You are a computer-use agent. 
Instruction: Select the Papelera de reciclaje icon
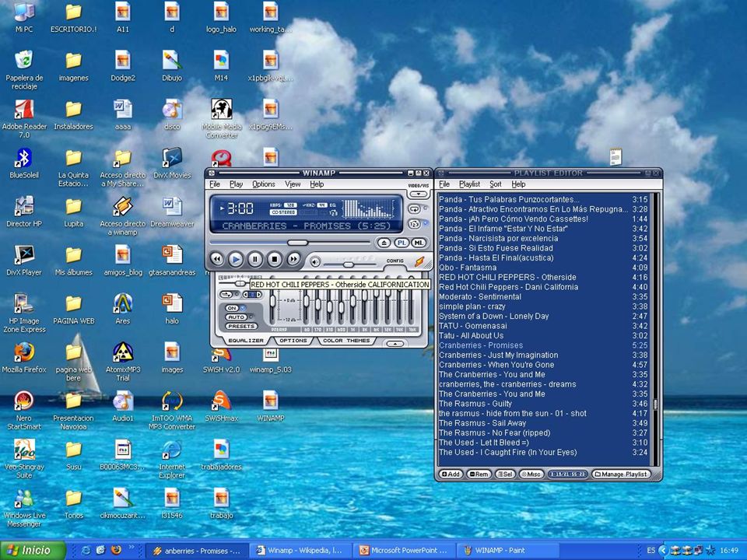pyautogui.click(x=24, y=71)
